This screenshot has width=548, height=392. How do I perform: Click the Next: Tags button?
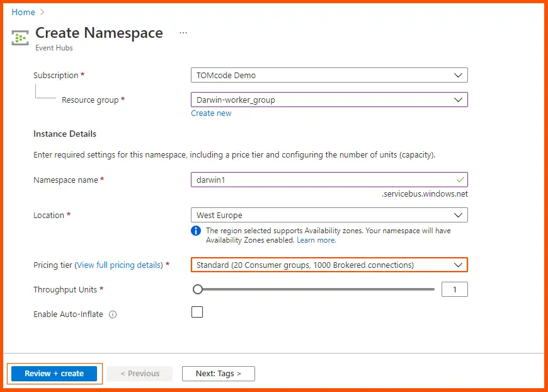pos(218,374)
